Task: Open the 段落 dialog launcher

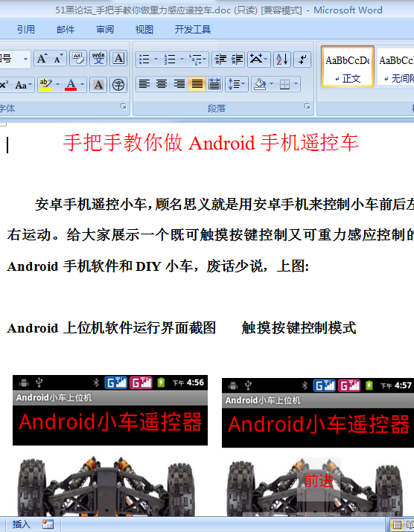Action: click(308, 106)
